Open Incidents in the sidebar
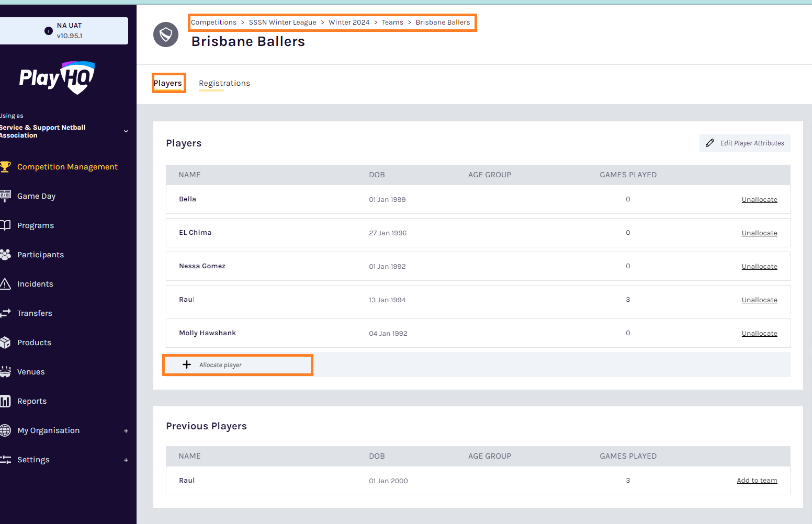Screen dimensions: 812x524 tap(35, 283)
